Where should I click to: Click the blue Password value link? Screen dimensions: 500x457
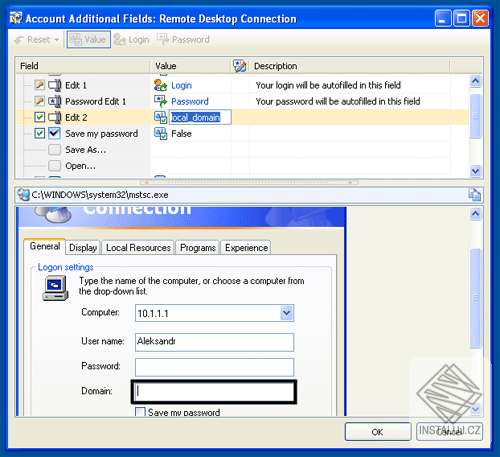click(190, 101)
